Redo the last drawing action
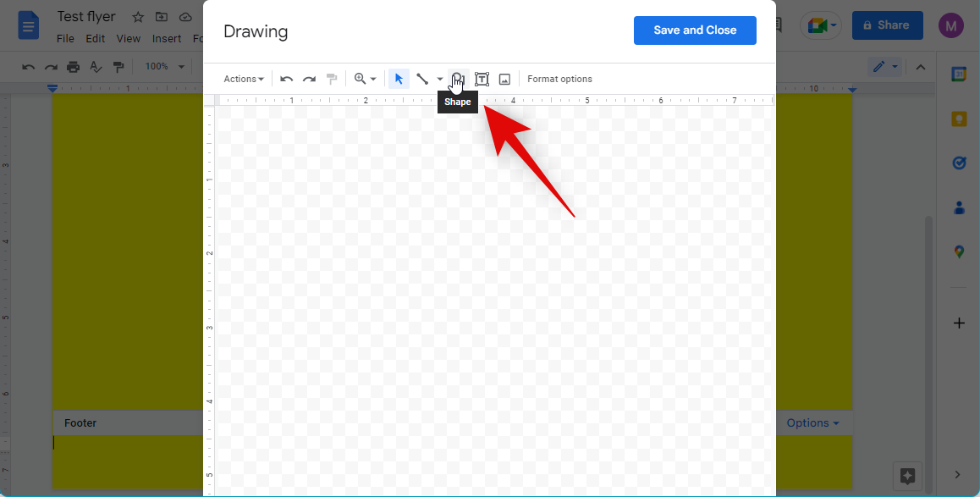Screen dimensions: 980x497 point(309,79)
